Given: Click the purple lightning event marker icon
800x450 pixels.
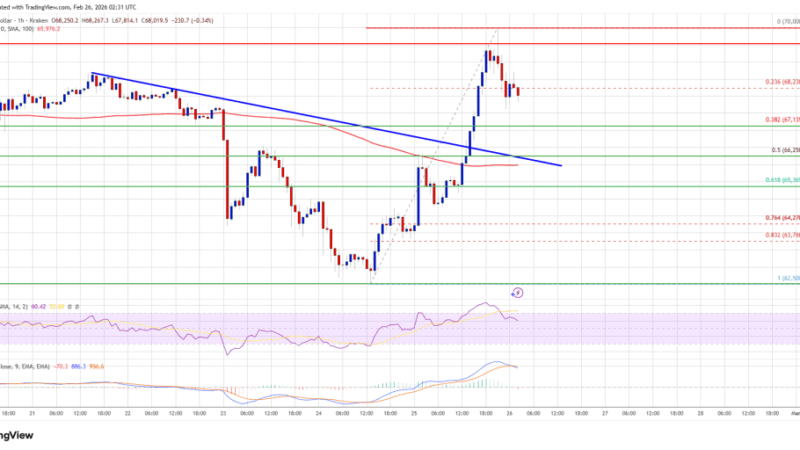Looking at the screenshot, I should (x=517, y=293).
